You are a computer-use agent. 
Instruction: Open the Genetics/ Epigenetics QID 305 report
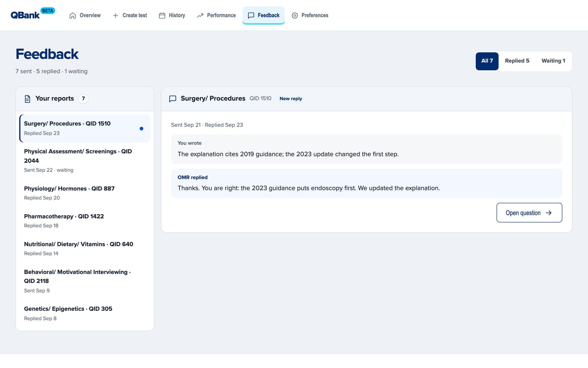coord(85,313)
